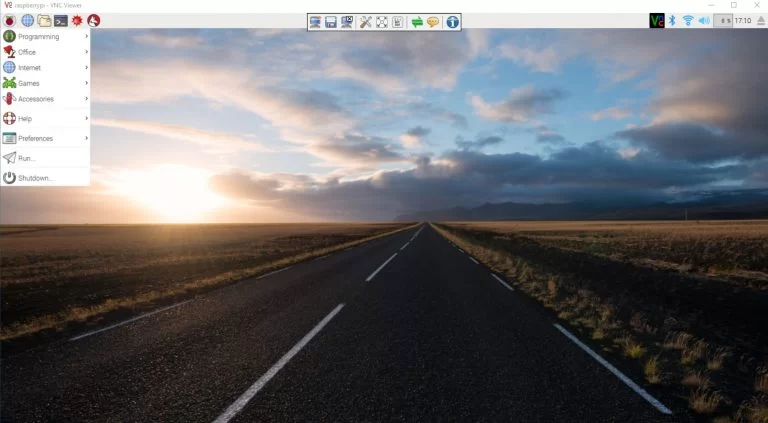Click the VNC toolbar's new connection icon
The height and width of the screenshot is (423, 768).
[315, 21]
